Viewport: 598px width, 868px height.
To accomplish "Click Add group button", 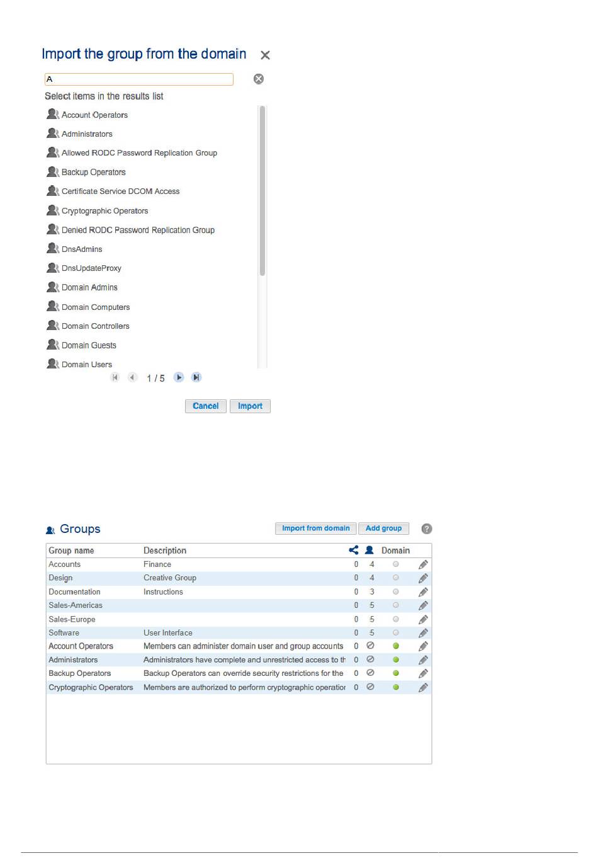I will [384, 528].
